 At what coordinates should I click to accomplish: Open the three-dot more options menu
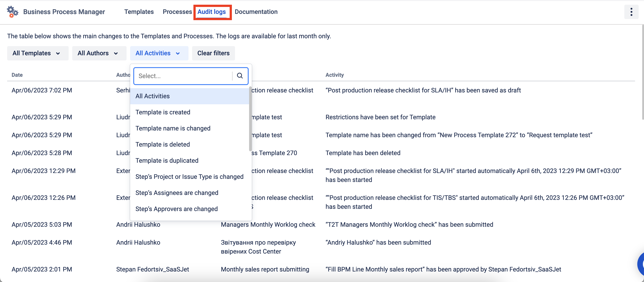[x=631, y=12]
